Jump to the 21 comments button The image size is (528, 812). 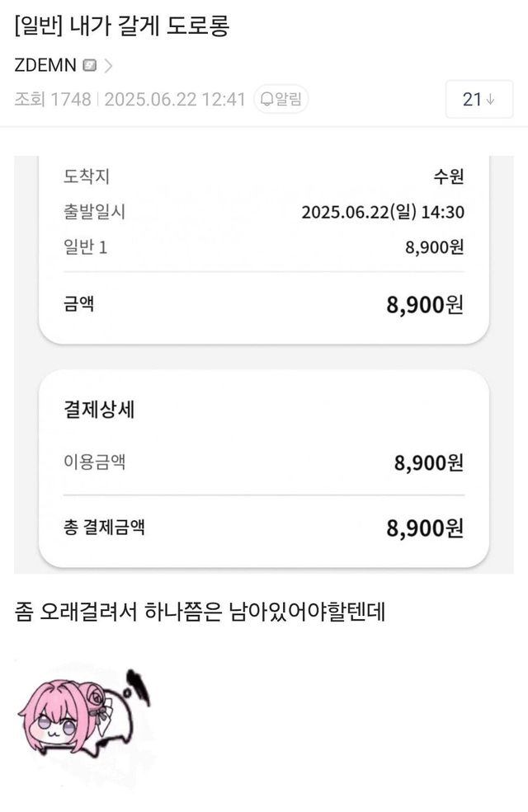click(478, 100)
